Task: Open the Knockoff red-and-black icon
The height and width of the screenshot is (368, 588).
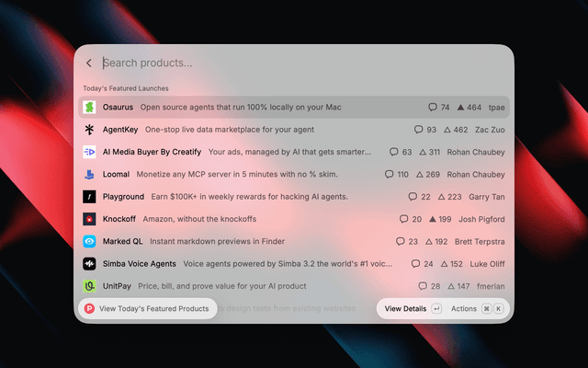Action: [89, 219]
